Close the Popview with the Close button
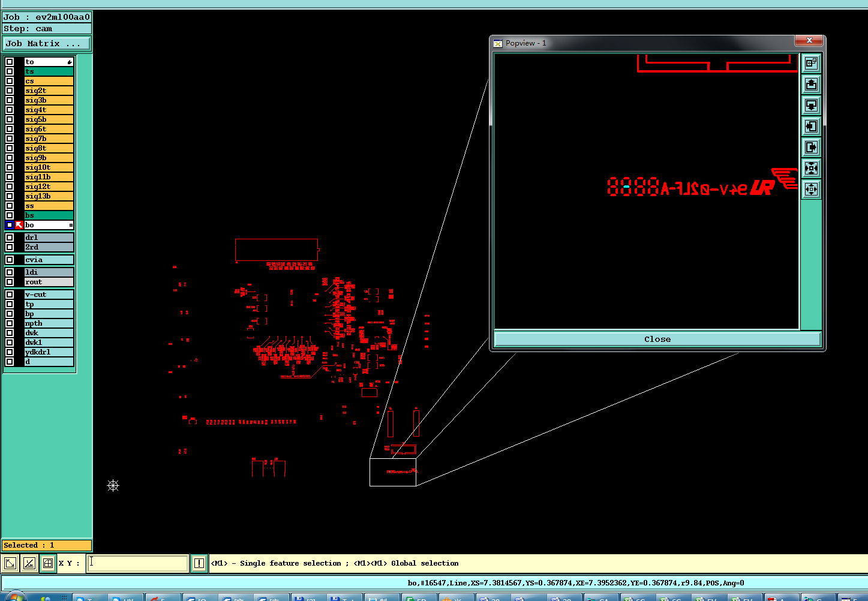The height and width of the screenshot is (601, 868). (x=657, y=339)
